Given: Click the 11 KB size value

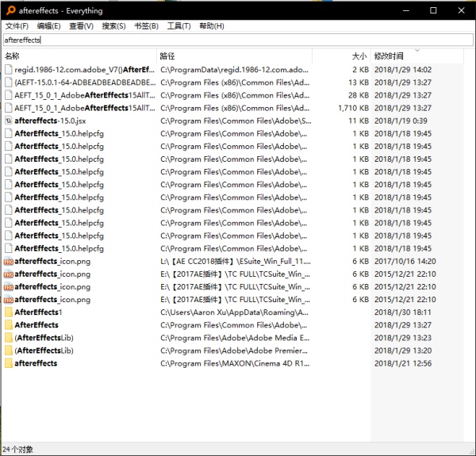Looking at the screenshot, I should 359,121.
